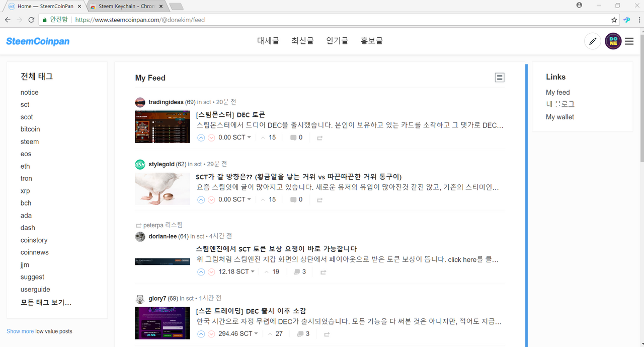
Task: Click the browser address bar URL
Action: [139, 20]
